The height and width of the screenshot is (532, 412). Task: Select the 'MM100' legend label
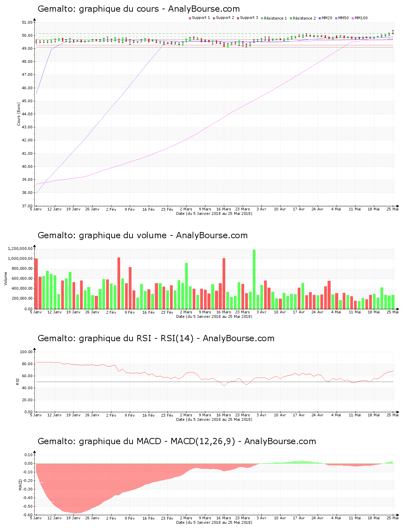pyautogui.click(x=361, y=18)
